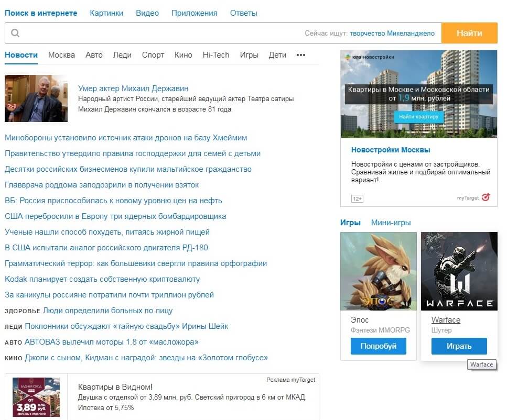This screenshot has width=507, height=420.
Task: Click the Warface game thumbnail
Action: pyautogui.click(x=459, y=271)
